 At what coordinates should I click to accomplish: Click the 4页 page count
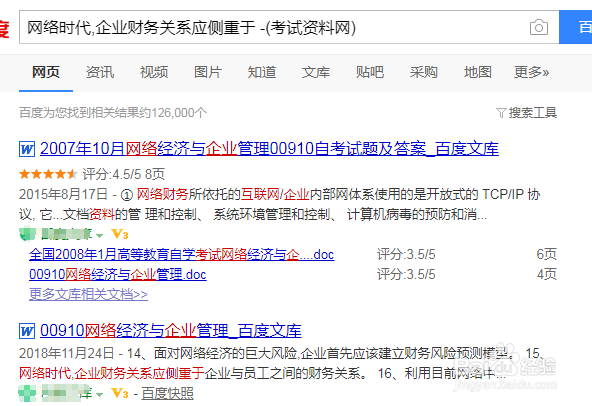pyautogui.click(x=547, y=274)
